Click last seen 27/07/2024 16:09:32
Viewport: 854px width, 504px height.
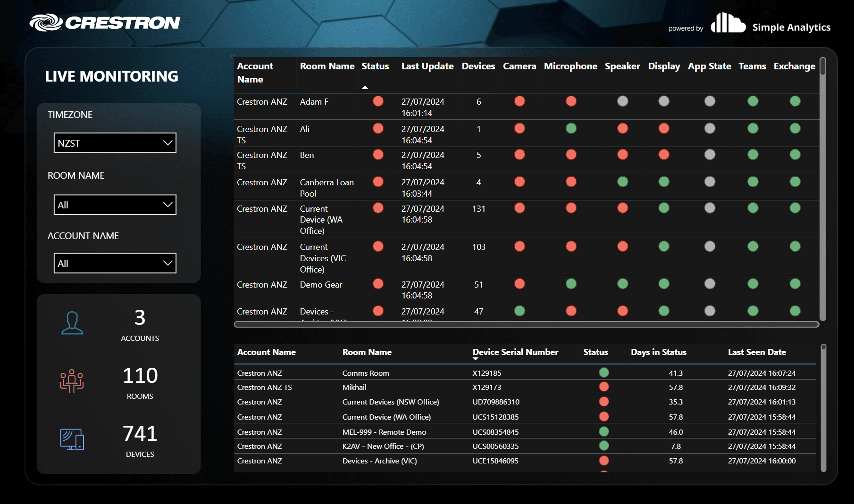[x=762, y=387]
